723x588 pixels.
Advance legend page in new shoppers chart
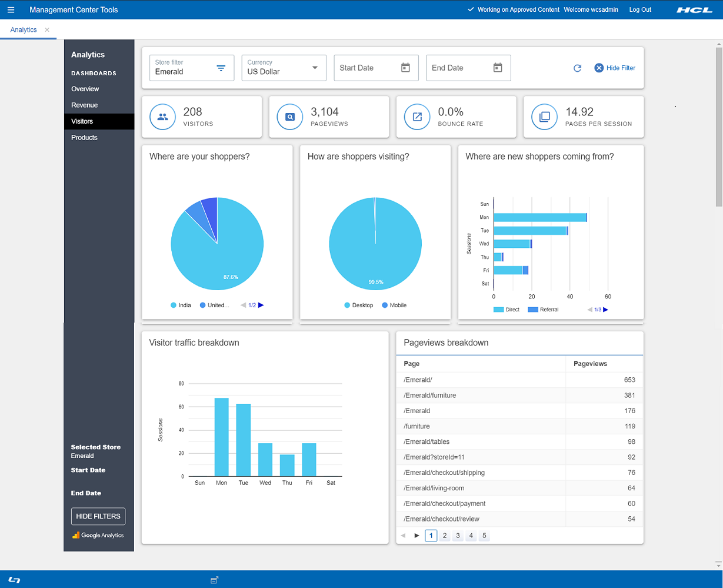(x=605, y=310)
